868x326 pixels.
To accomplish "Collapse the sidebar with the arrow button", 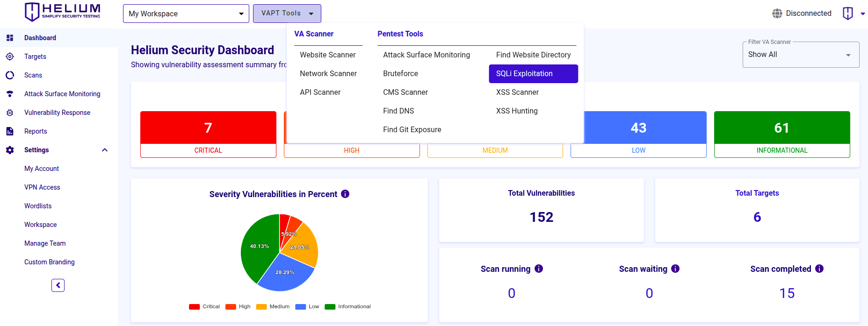I will coord(58,285).
